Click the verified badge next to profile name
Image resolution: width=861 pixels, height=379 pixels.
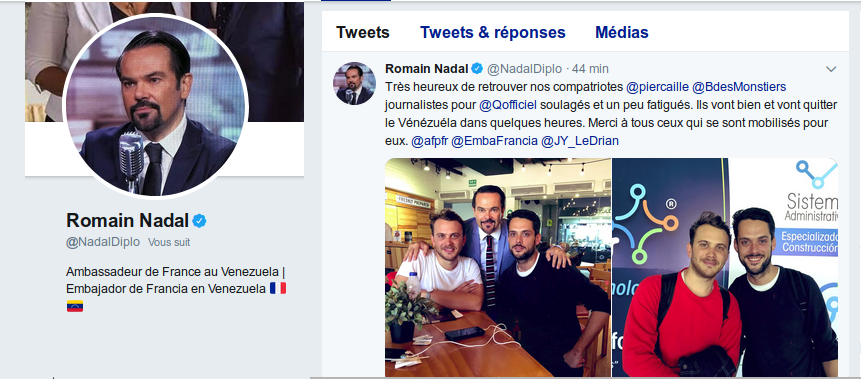[199, 221]
